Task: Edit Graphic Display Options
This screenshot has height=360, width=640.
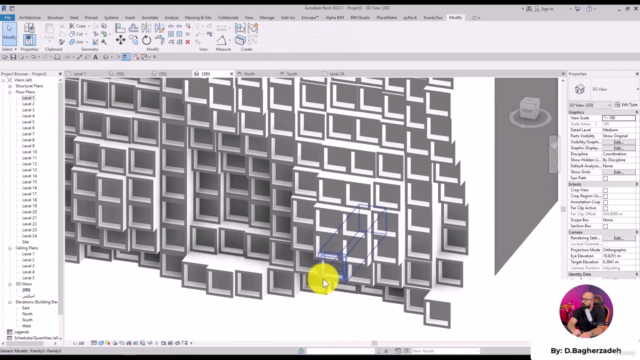Action: 619,148
